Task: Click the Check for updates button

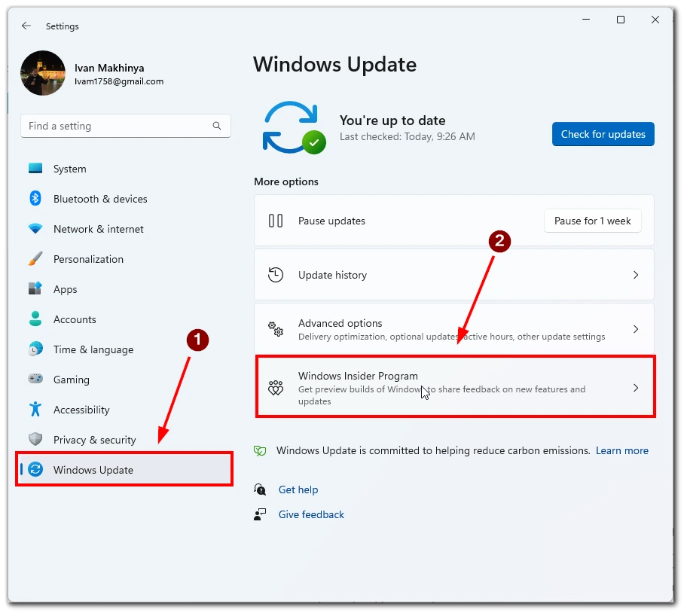Action: (x=603, y=134)
